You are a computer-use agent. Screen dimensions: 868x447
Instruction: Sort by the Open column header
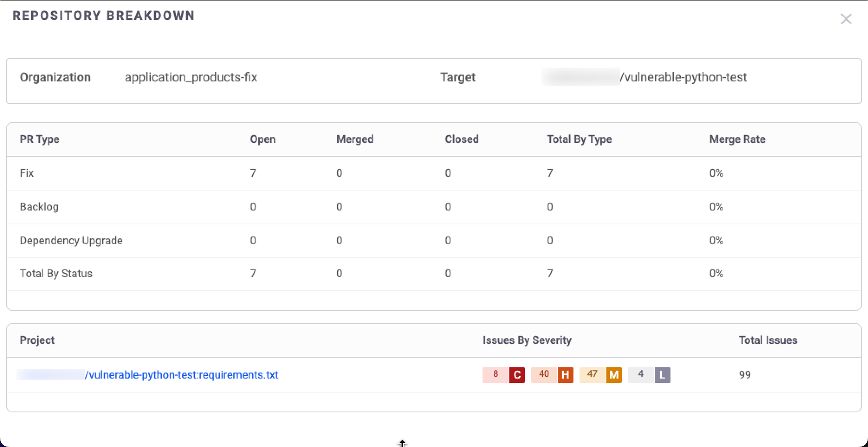(x=262, y=139)
